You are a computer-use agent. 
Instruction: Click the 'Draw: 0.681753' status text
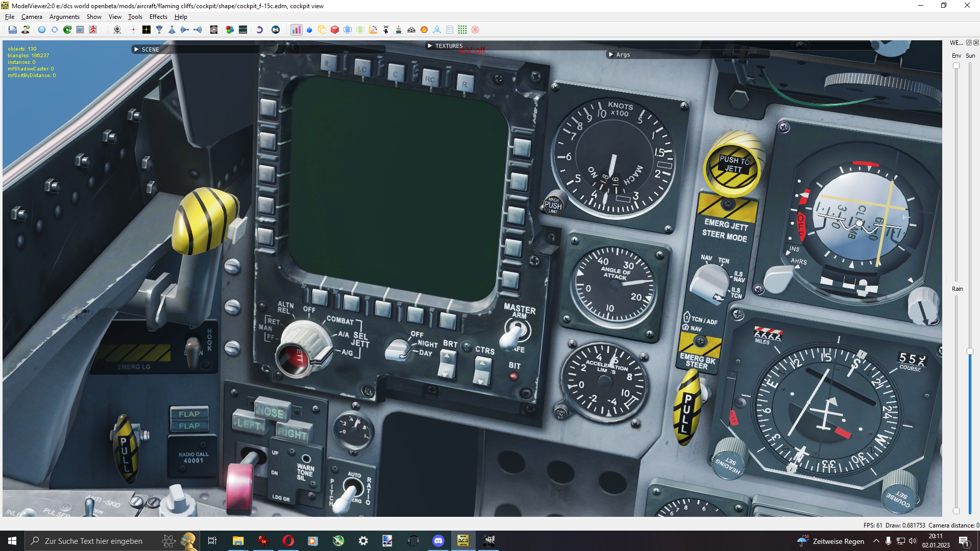(905, 525)
